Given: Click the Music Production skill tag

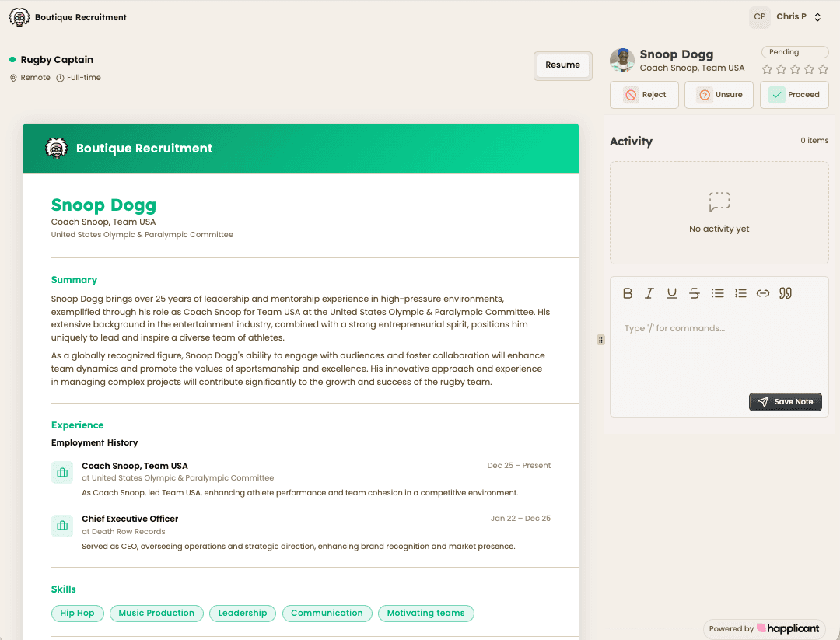Looking at the screenshot, I should click(x=156, y=614).
